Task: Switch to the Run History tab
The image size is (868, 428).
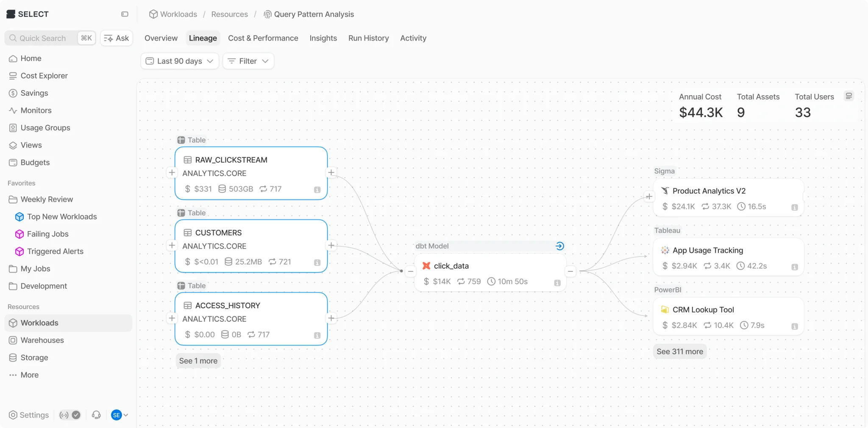Action: click(368, 38)
